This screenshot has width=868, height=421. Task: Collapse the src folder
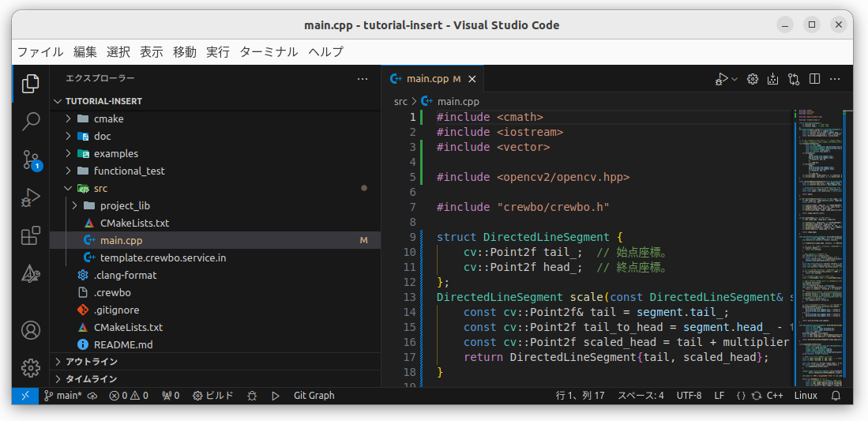pos(216,188)
